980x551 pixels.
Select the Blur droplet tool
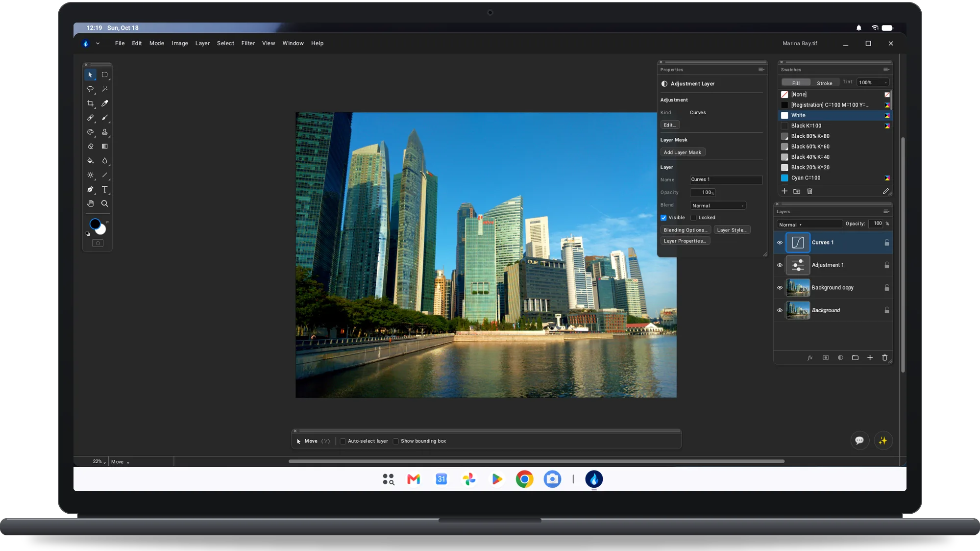point(104,161)
